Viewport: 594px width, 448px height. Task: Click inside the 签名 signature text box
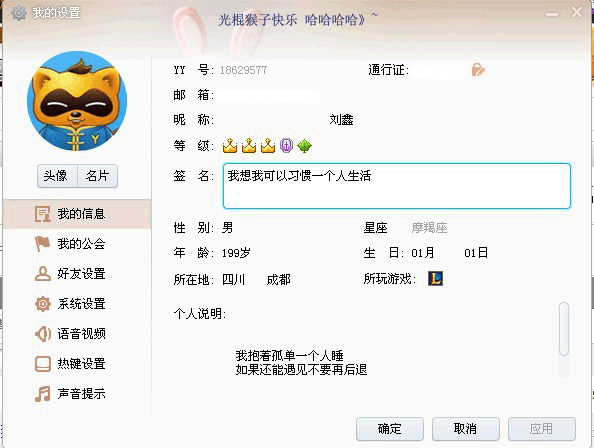click(x=397, y=186)
